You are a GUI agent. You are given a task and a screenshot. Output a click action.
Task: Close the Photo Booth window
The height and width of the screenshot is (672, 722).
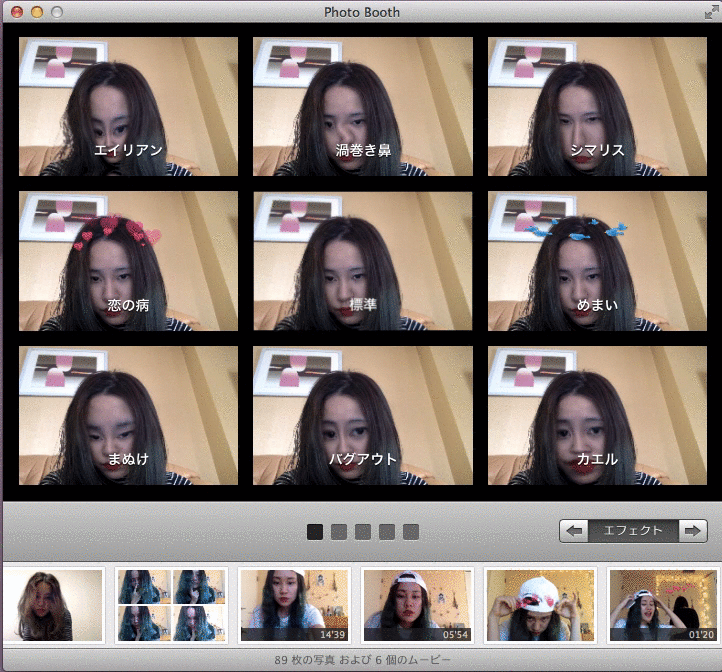tap(17, 12)
